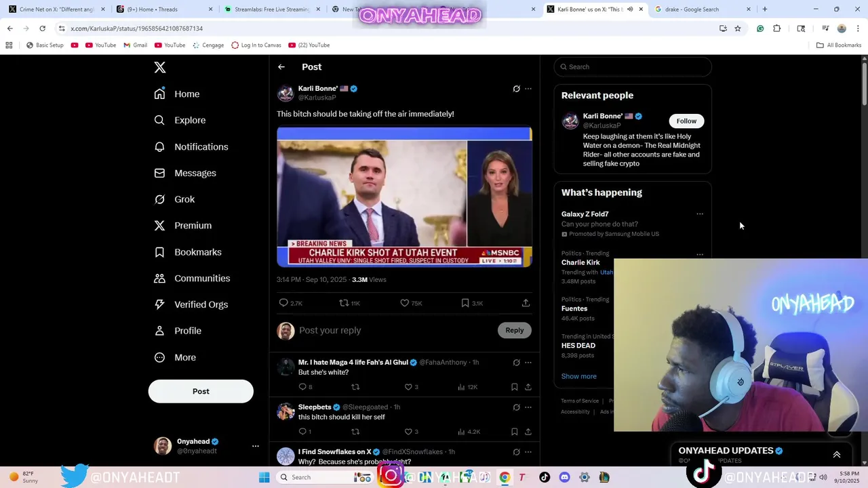868x488 pixels.
Task: Switch to Crime Net on X tab
Action: point(56,9)
